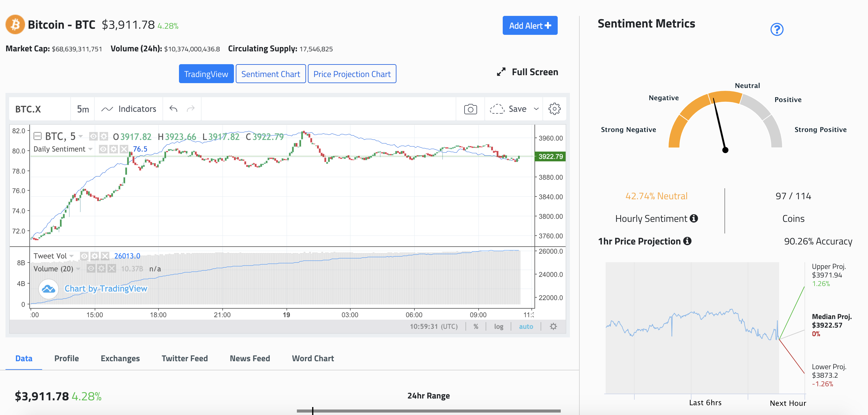Click the Sentiment Metrics help question mark icon
This screenshot has height=415, width=868.
pyautogui.click(x=777, y=30)
